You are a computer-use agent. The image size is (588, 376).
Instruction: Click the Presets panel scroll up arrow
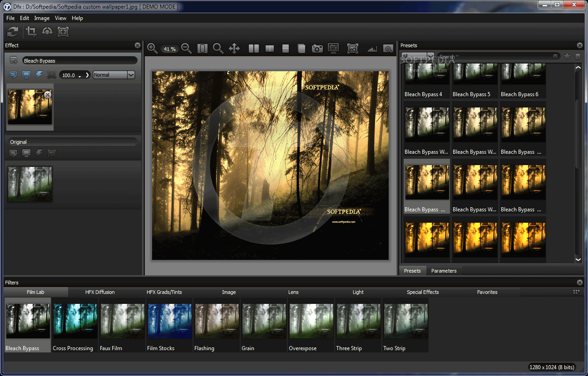coord(578,68)
